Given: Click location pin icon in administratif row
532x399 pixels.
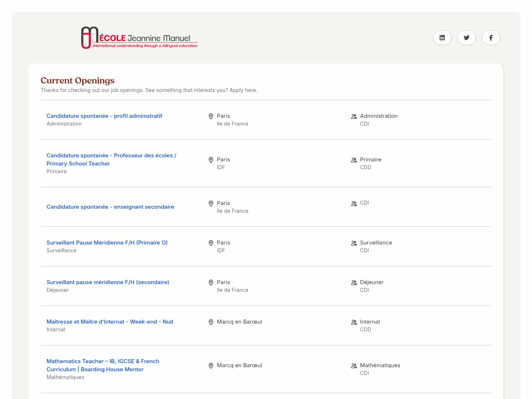Looking at the screenshot, I should coord(211,116).
